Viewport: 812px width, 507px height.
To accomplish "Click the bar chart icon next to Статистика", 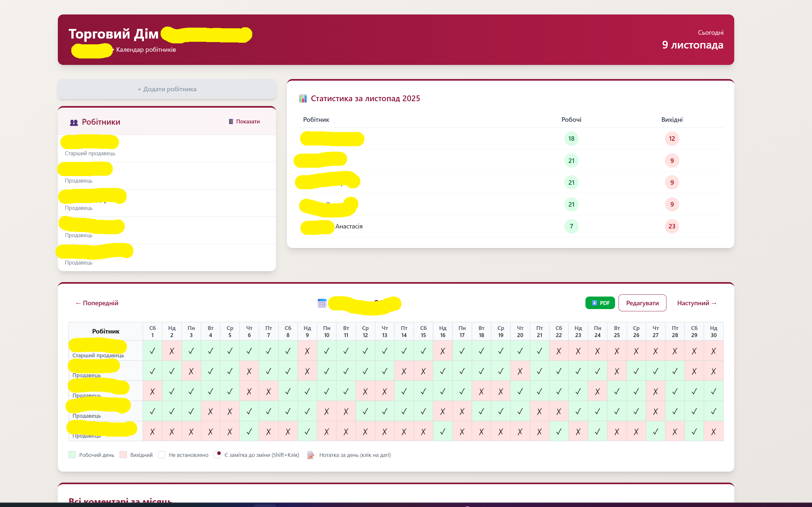I will [x=303, y=99].
